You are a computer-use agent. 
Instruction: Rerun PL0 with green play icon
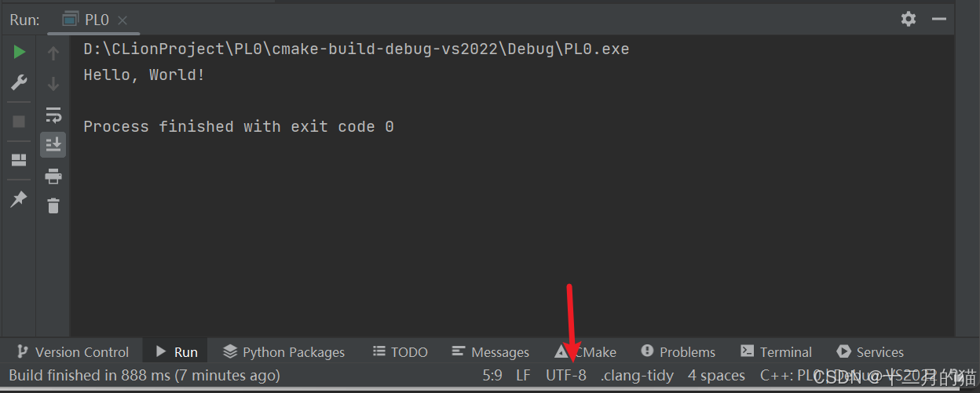[x=19, y=52]
